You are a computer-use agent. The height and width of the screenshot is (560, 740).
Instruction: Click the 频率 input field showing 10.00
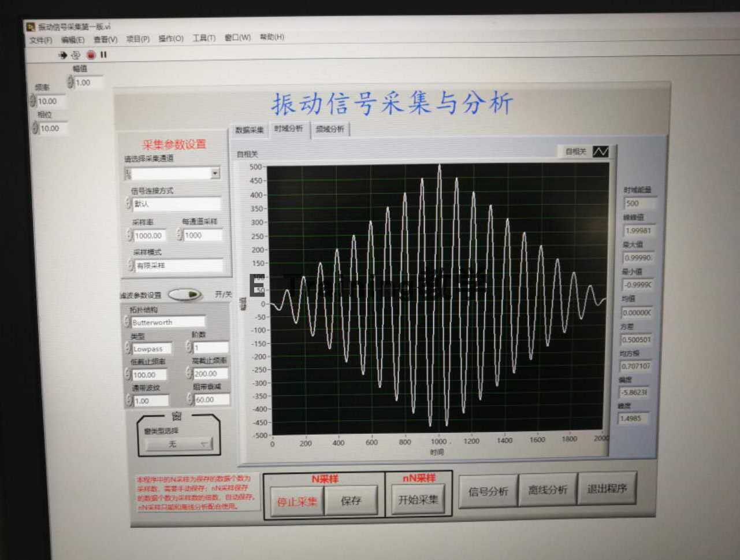(51, 101)
